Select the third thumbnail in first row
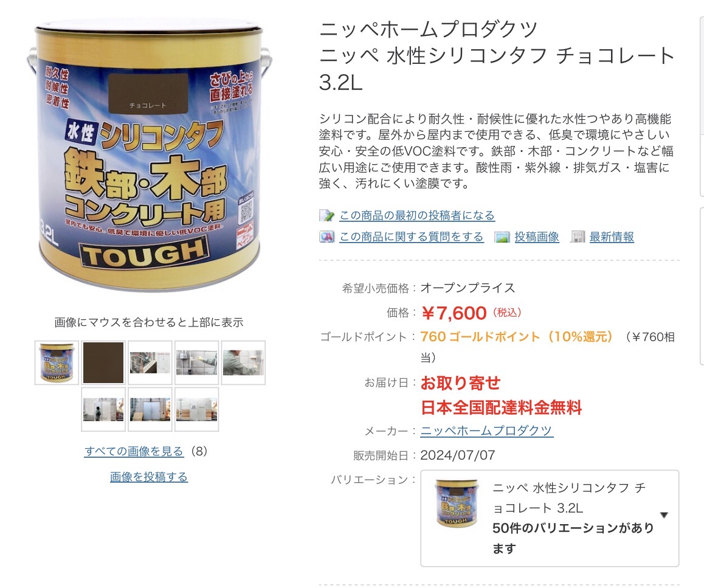 click(150, 362)
